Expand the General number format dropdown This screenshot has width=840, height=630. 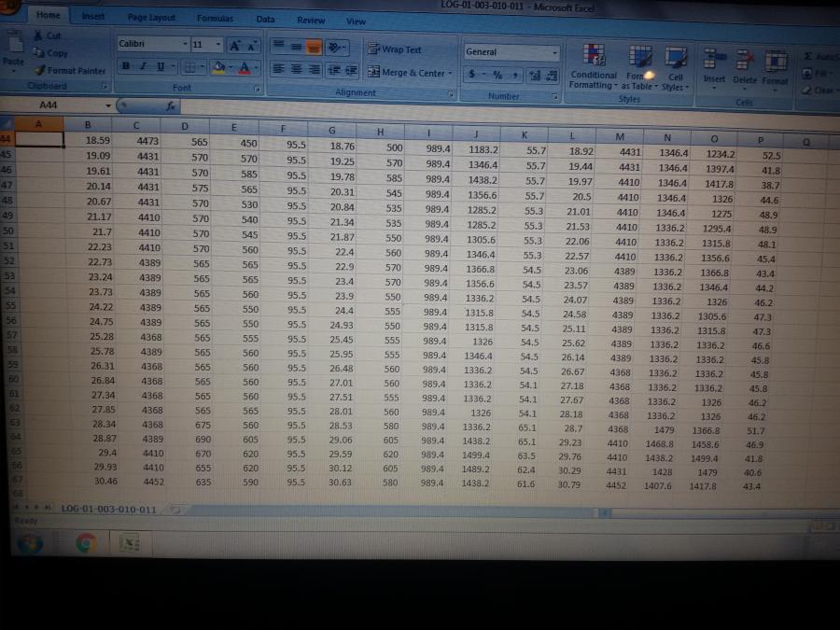[x=553, y=52]
